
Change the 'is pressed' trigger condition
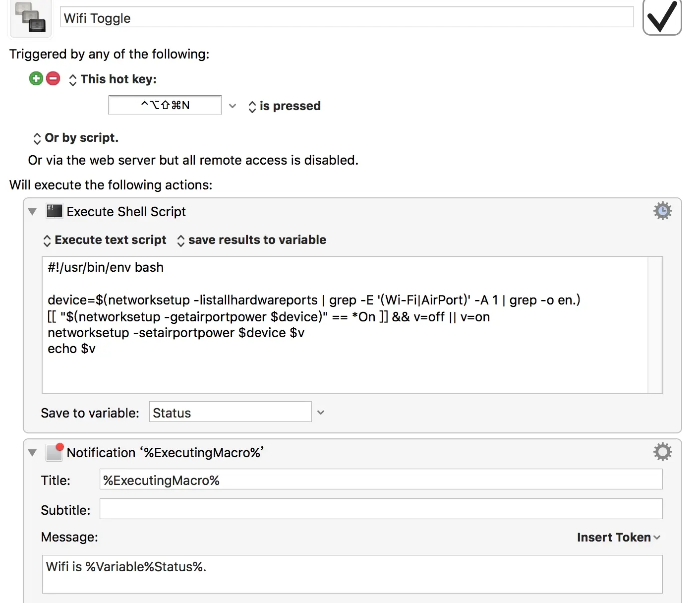285,106
